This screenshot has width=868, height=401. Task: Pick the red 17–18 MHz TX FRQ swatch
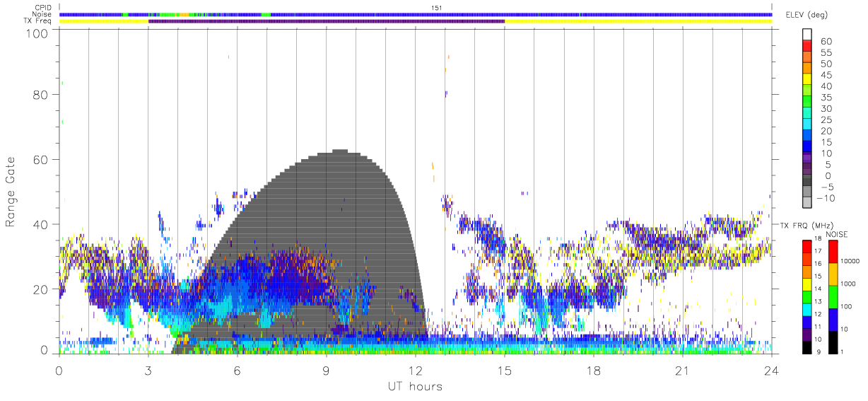(x=808, y=245)
